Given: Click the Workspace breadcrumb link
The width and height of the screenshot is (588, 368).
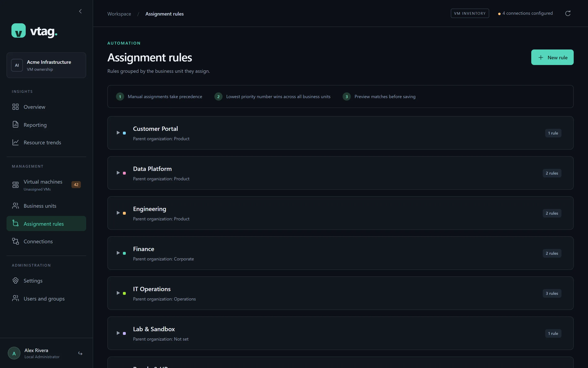Looking at the screenshot, I should (119, 14).
